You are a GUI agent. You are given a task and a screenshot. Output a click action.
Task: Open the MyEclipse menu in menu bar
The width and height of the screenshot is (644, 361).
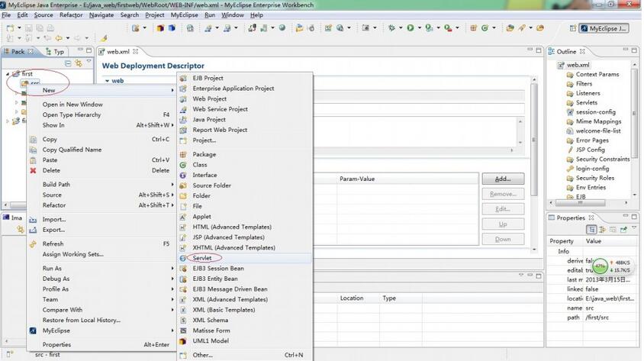click(184, 15)
